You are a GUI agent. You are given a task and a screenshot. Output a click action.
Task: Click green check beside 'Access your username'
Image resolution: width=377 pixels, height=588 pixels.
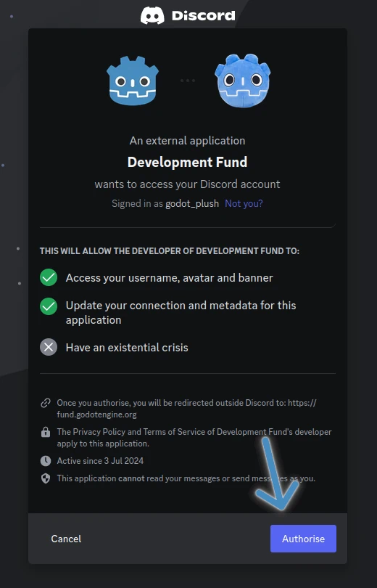click(49, 277)
